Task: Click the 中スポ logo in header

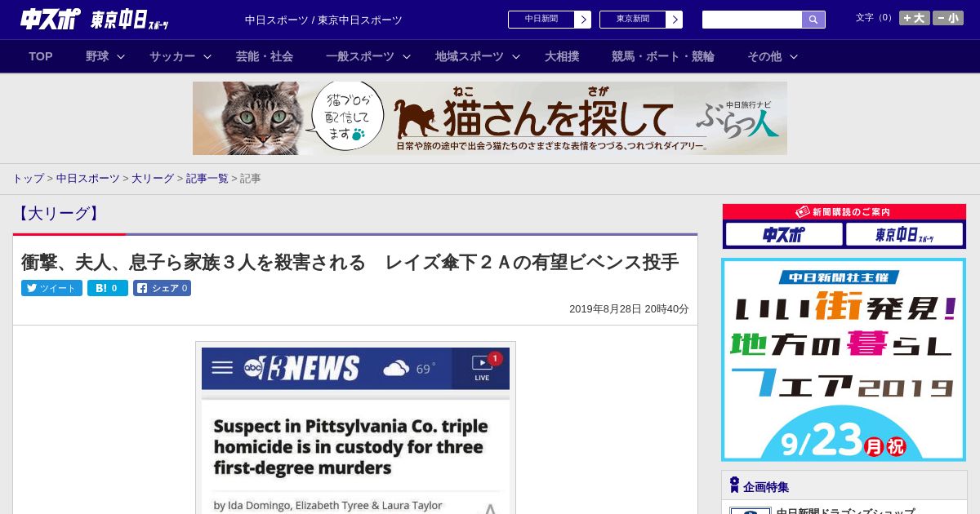Action: tap(51, 19)
